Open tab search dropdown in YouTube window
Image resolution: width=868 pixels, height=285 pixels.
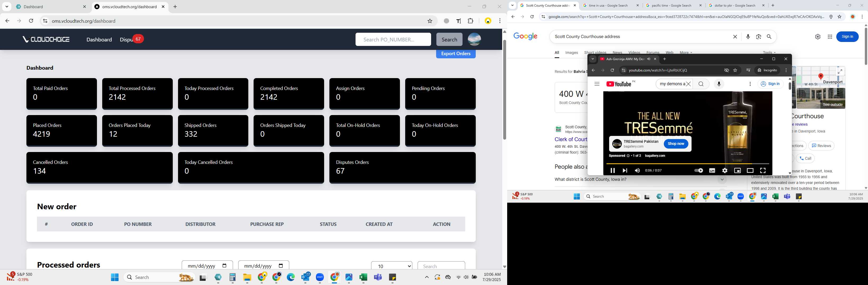click(593, 59)
